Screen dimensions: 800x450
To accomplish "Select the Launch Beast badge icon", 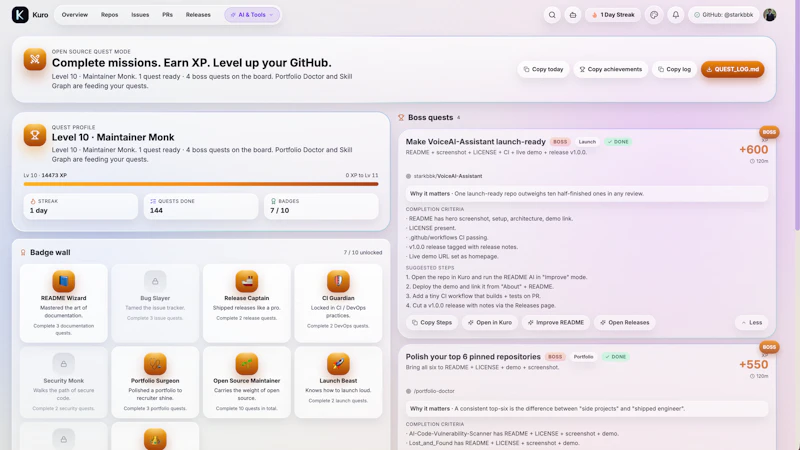I will click(338, 364).
